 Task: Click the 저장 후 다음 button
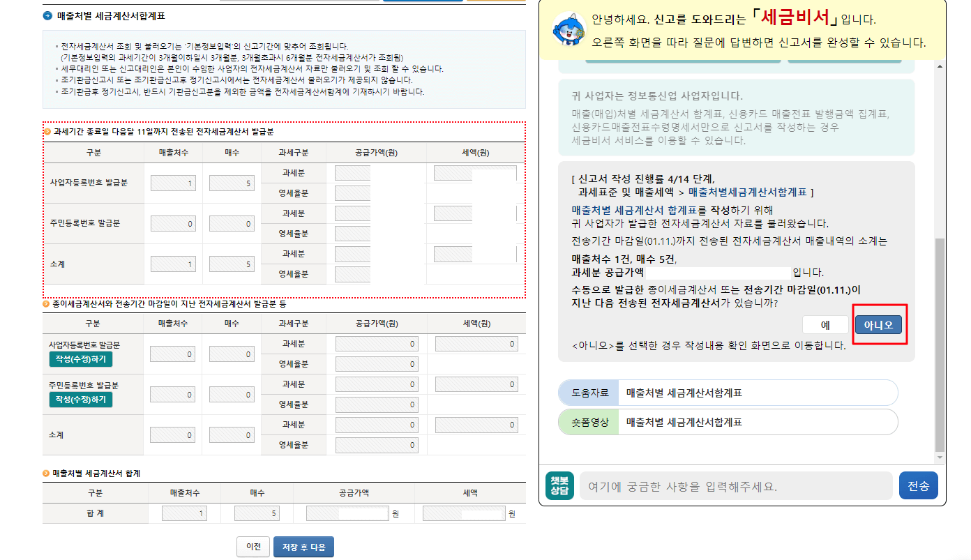(303, 547)
